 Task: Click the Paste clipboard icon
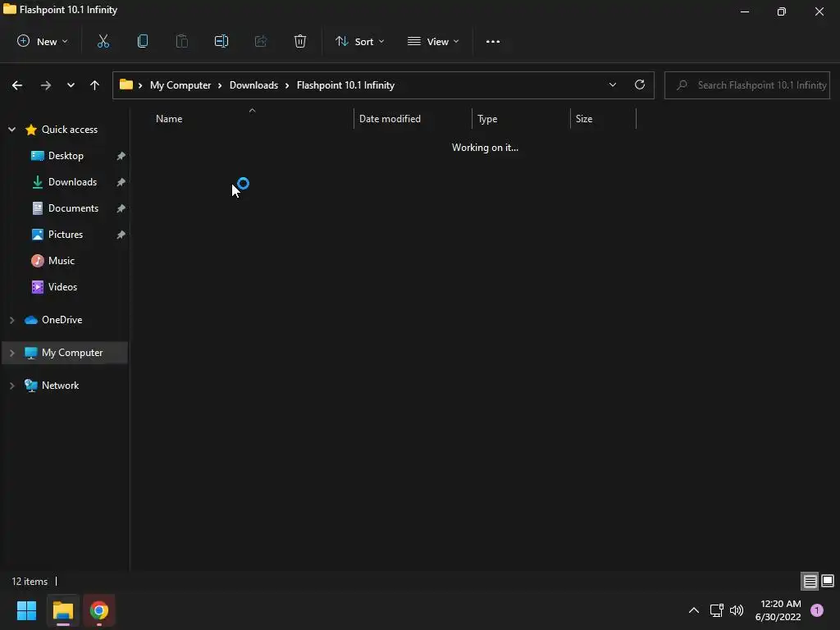click(x=181, y=41)
